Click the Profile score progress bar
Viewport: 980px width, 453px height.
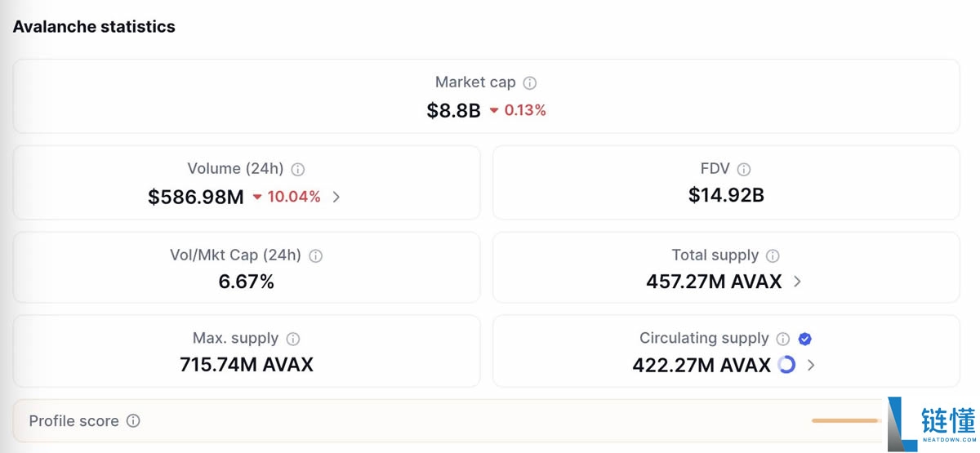pyautogui.click(x=844, y=420)
